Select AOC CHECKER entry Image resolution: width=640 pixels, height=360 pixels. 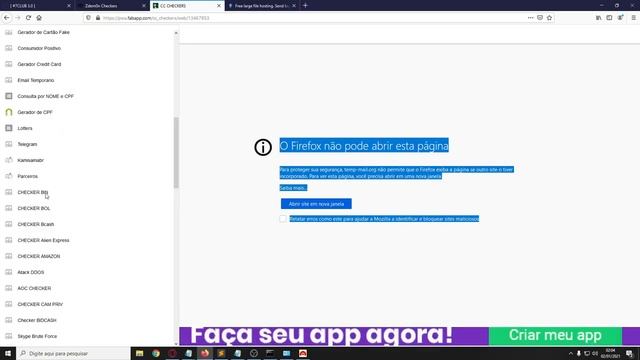[34, 288]
